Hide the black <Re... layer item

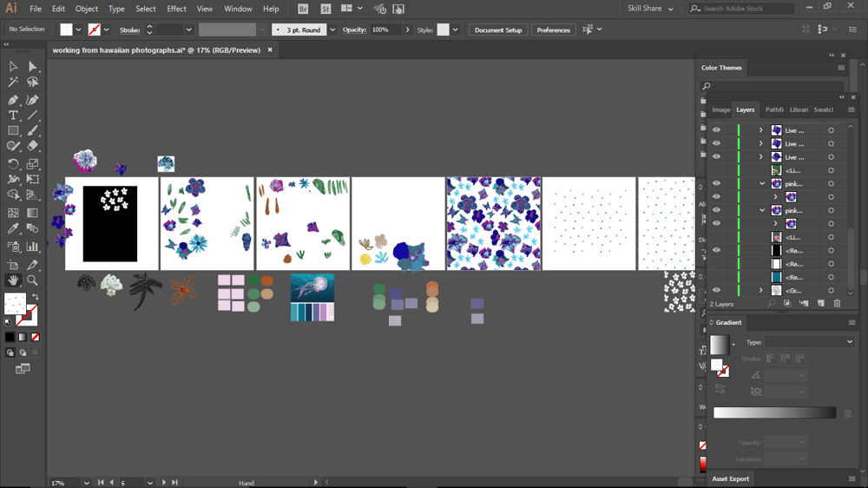[716, 250]
